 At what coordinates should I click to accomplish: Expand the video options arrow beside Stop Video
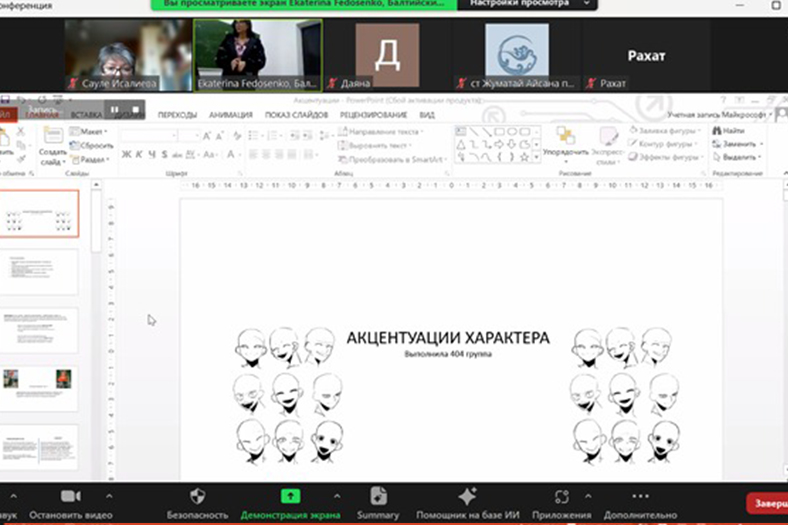pyautogui.click(x=109, y=496)
